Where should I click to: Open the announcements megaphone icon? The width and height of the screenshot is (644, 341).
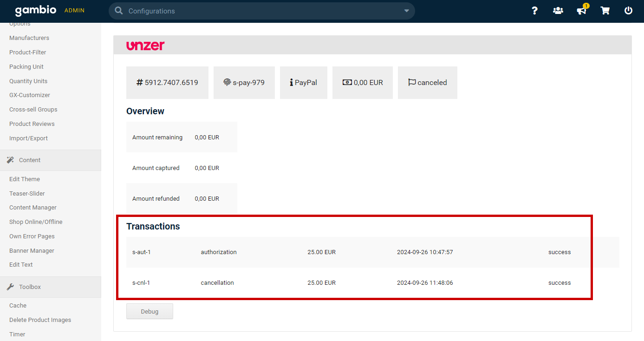tap(582, 10)
